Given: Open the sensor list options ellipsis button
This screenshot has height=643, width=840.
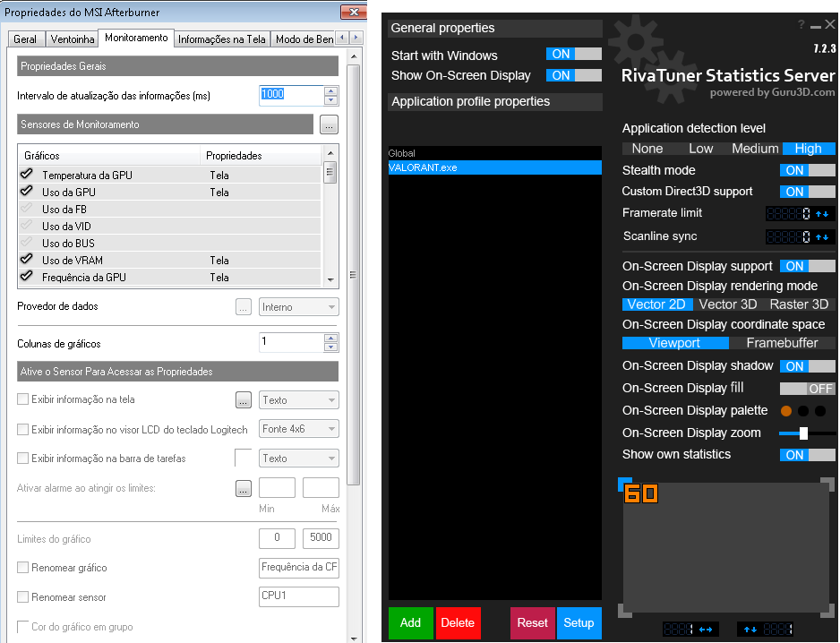Looking at the screenshot, I should tap(329, 124).
